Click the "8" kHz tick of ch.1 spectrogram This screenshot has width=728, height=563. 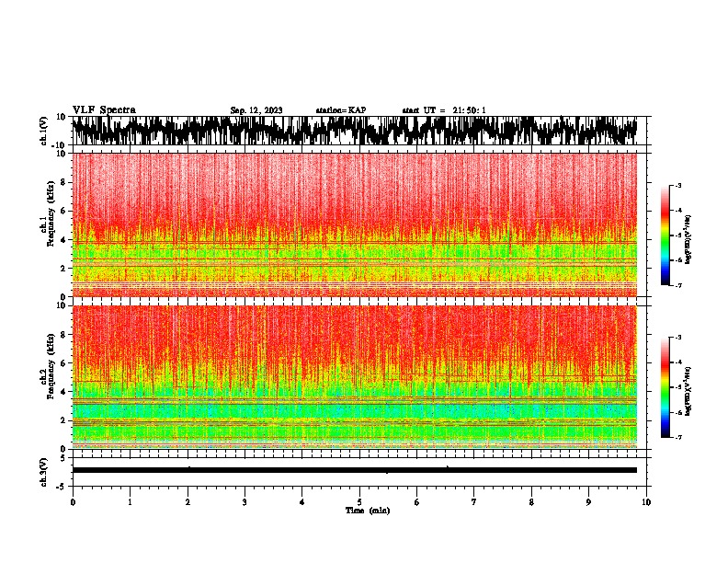click(x=64, y=182)
